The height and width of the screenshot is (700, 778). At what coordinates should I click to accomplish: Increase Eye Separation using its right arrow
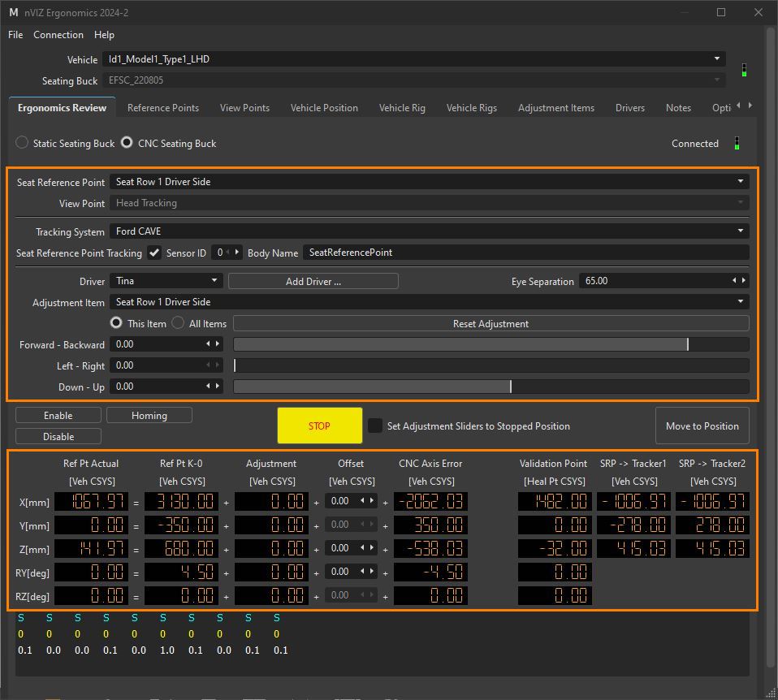(741, 281)
